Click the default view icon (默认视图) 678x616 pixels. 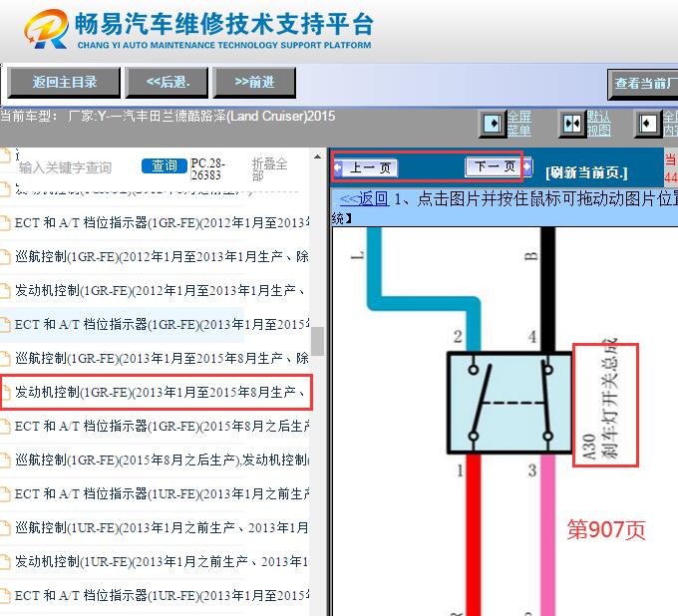click(x=572, y=124)
